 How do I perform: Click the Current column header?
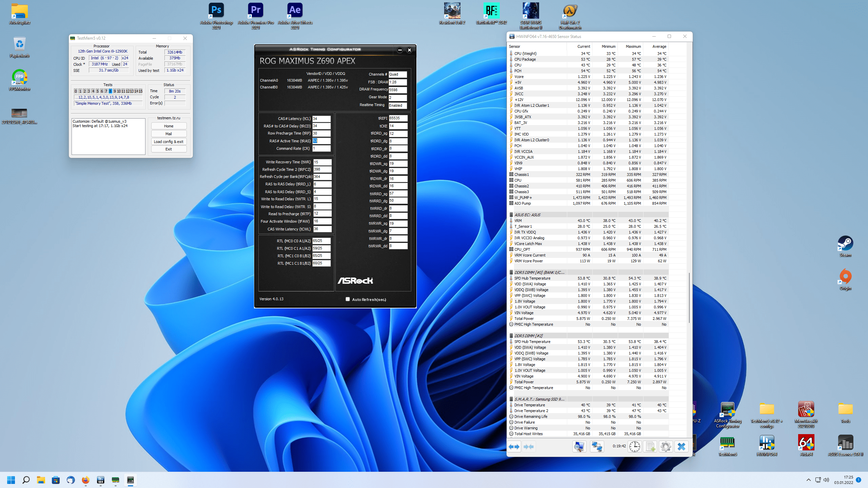(x=579, y=46)
